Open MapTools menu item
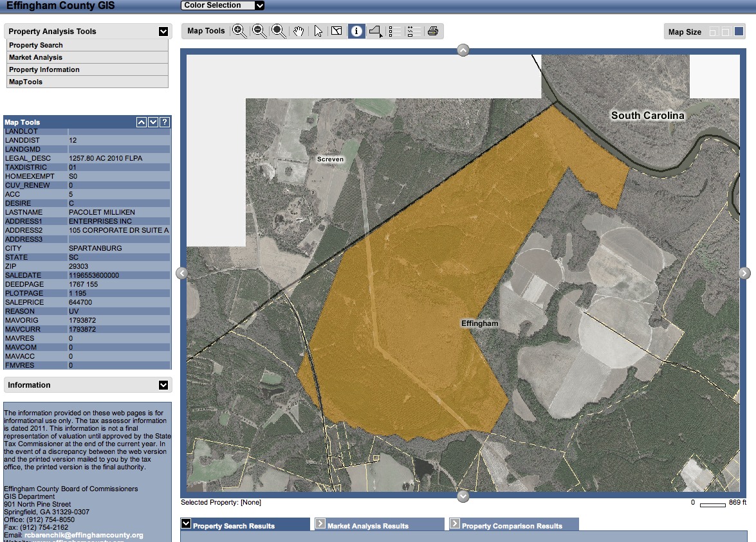Screen dimensions: 756x542 tap(88, 82)
